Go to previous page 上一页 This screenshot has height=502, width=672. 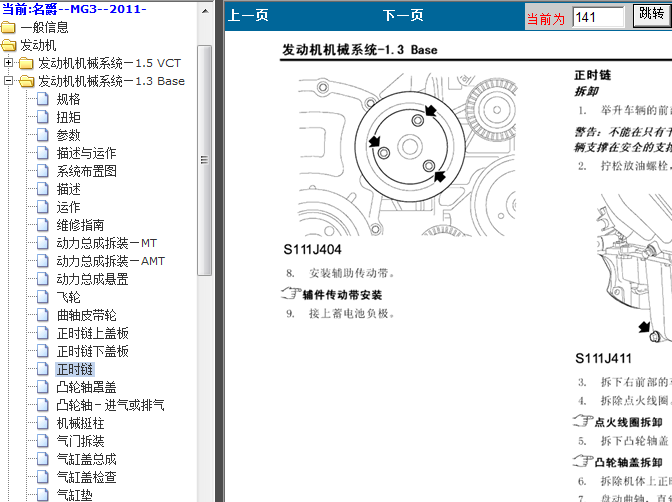pyautogui.click(x=248, y=15)
